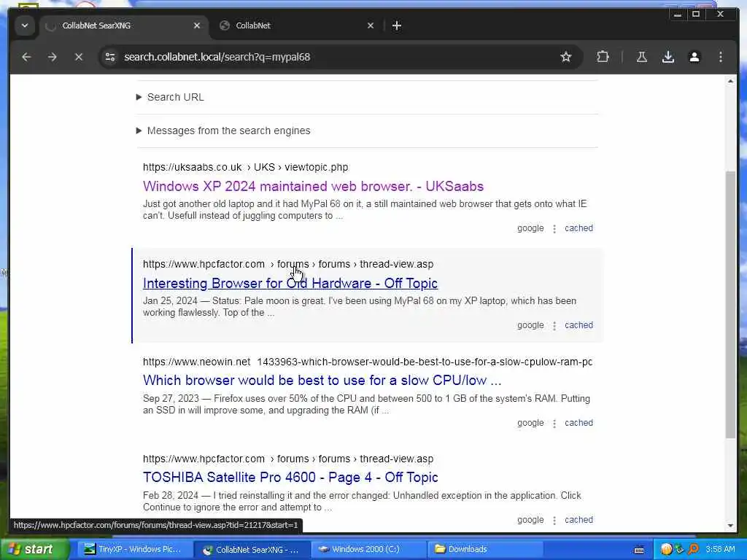Click the 3:58 AM clock

pos(720,550)
